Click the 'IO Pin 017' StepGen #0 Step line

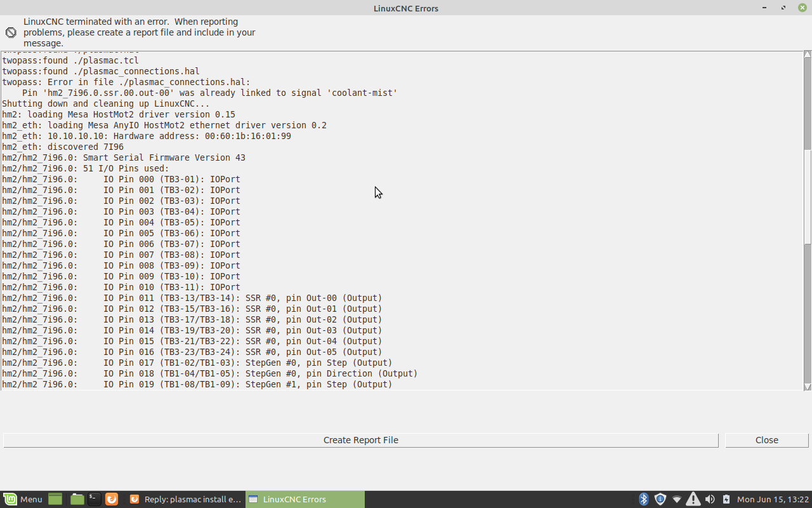tap(197, 363)
